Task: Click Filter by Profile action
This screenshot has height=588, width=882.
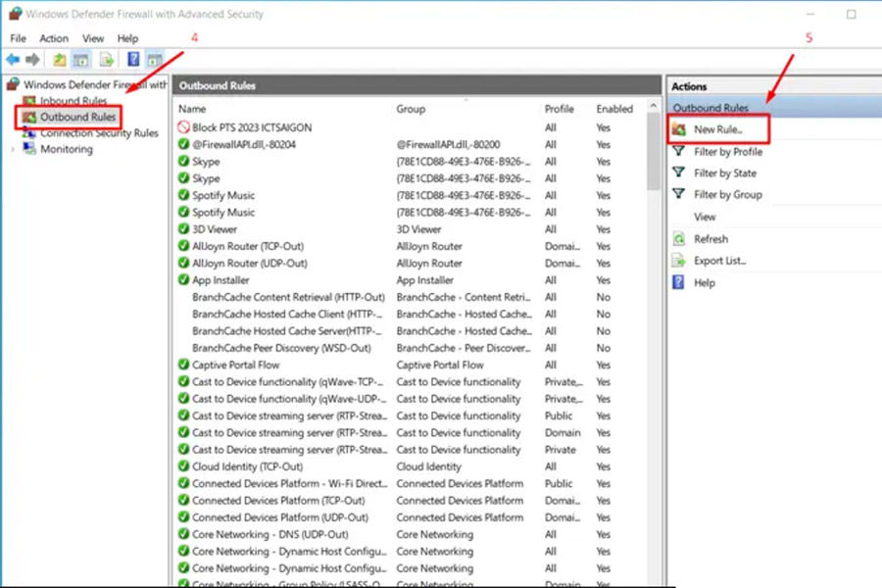Action: click(728, 152)
